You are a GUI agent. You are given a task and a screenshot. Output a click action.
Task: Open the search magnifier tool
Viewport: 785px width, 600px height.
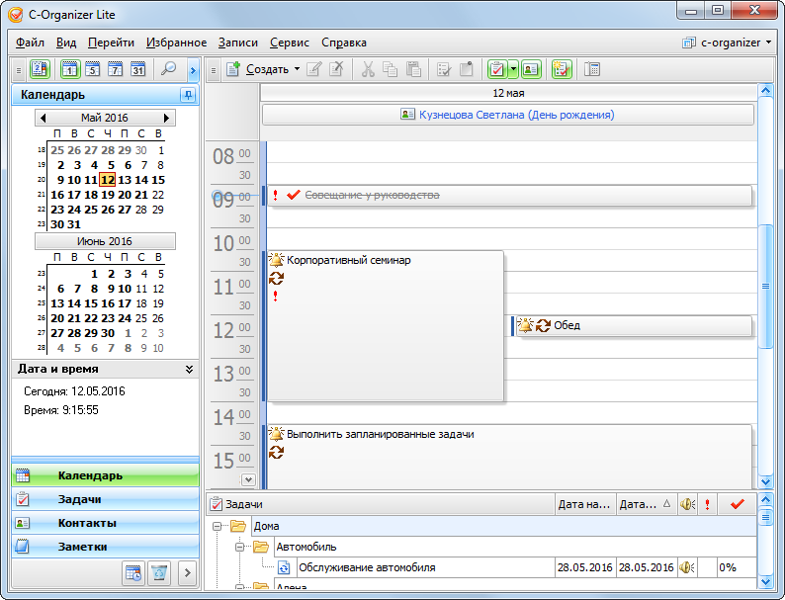pyautogui.click(x=168, y=69)
